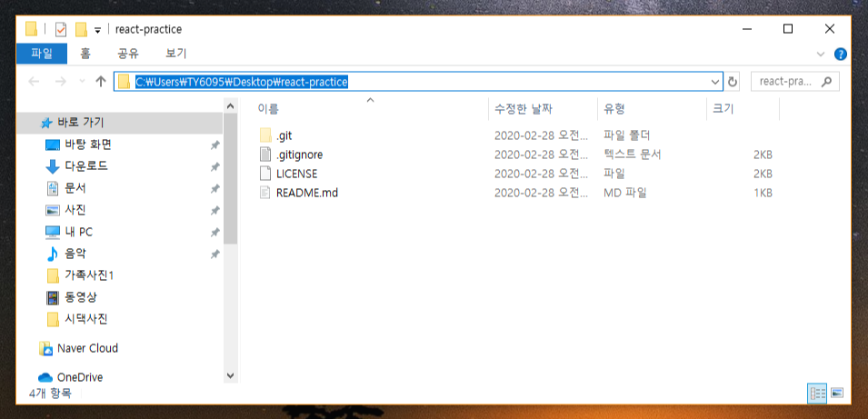Click the folder icon in title bar
Image resolution: width=868 pixels, height=419 pixels.
pos(32,29)
